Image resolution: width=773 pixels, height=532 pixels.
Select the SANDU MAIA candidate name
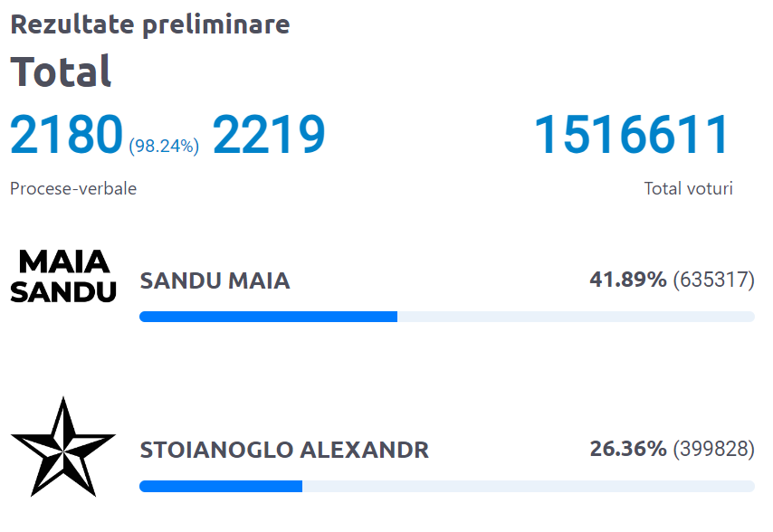tap(215, 281)
